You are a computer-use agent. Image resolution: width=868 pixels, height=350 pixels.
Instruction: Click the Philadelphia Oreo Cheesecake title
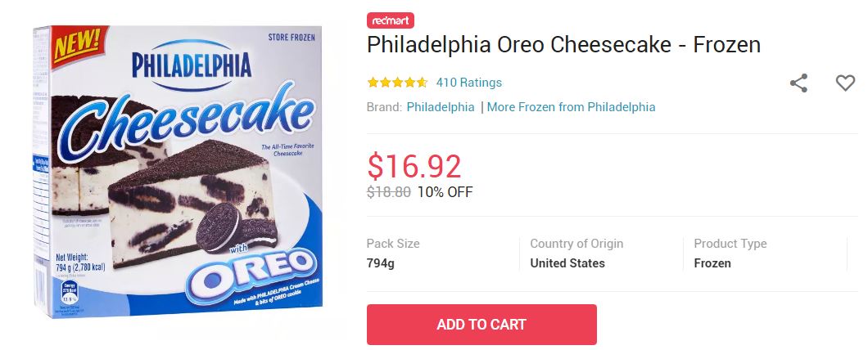(563, 44)
